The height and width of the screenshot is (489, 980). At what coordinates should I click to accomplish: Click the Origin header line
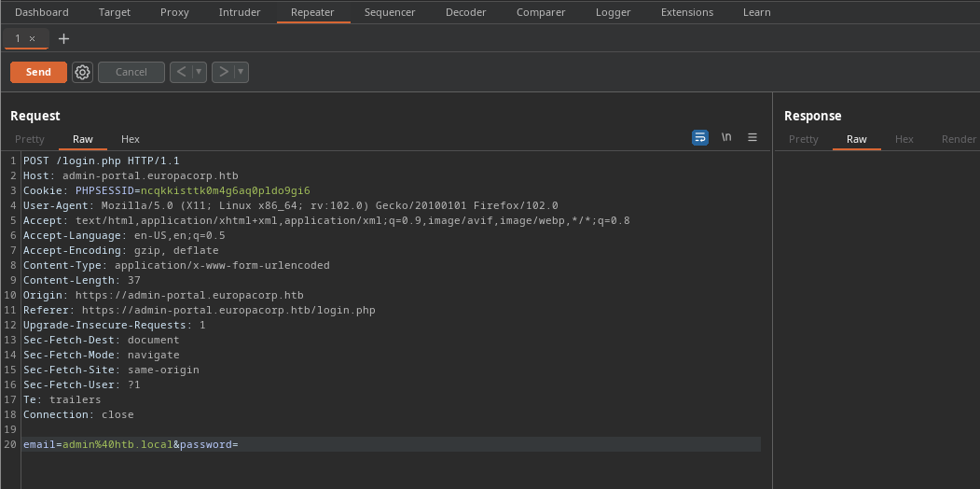(x=163, y=295)
